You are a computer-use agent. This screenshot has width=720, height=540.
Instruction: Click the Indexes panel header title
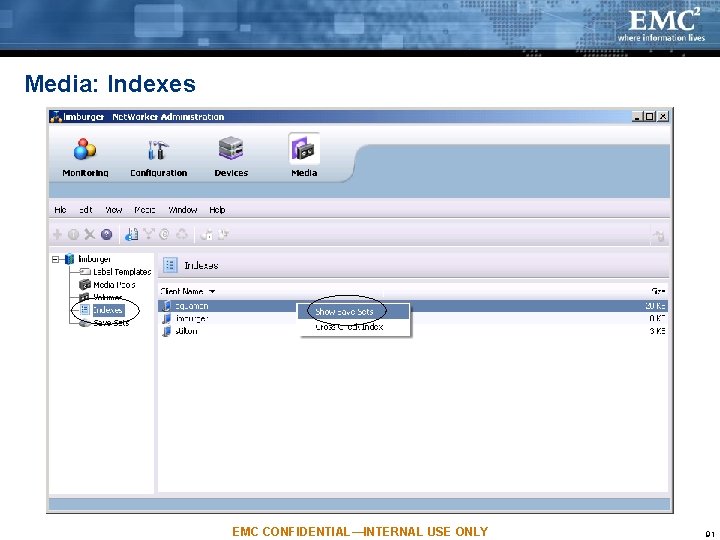[201, 265]
